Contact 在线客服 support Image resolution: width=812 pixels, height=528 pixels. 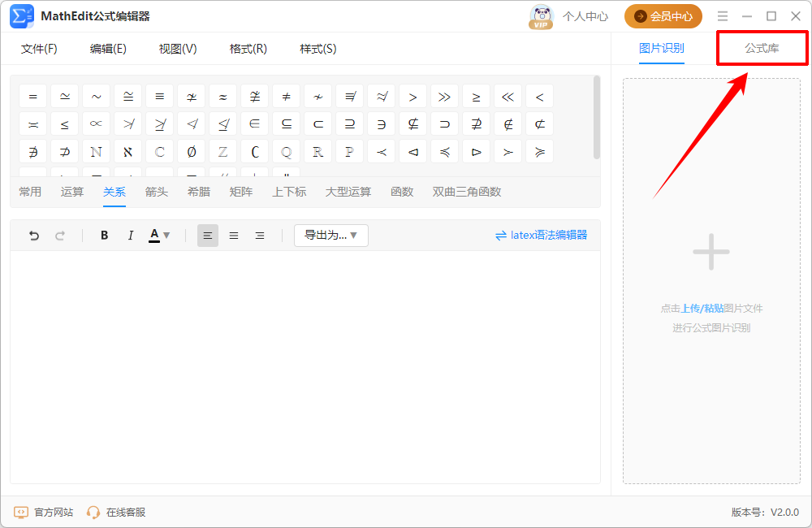[x=116, y=513]
